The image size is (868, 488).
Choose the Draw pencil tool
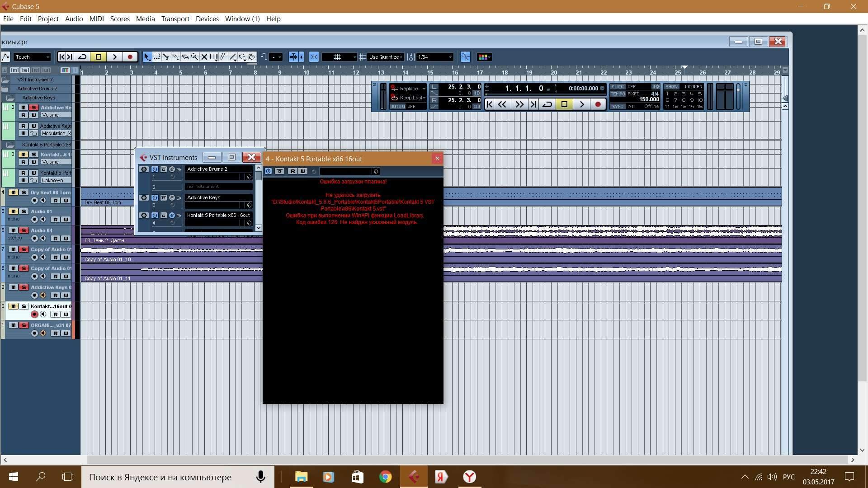tap(223, 57)
